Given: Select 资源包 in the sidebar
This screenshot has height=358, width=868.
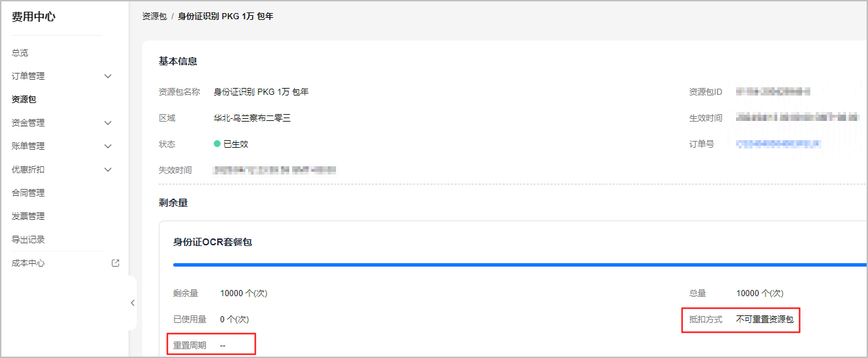Looking at the screenshot, I should pyautogui.click(x=24, y=100).
